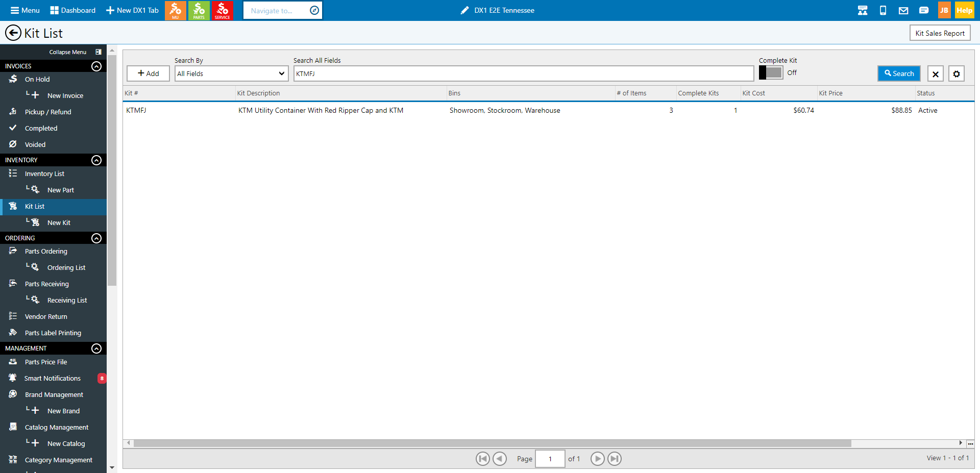Click horizontal scrollbar of kit grid

click(x=492, y=443)
